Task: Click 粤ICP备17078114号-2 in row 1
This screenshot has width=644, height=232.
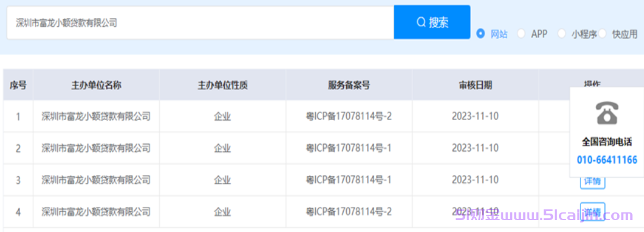Action: click(x=349, y=116)
